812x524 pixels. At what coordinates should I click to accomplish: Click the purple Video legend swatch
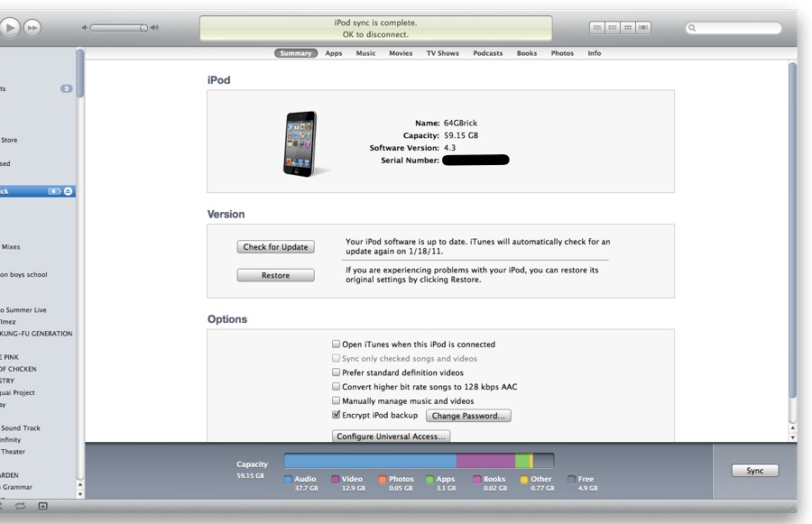[x=335, y=480]
